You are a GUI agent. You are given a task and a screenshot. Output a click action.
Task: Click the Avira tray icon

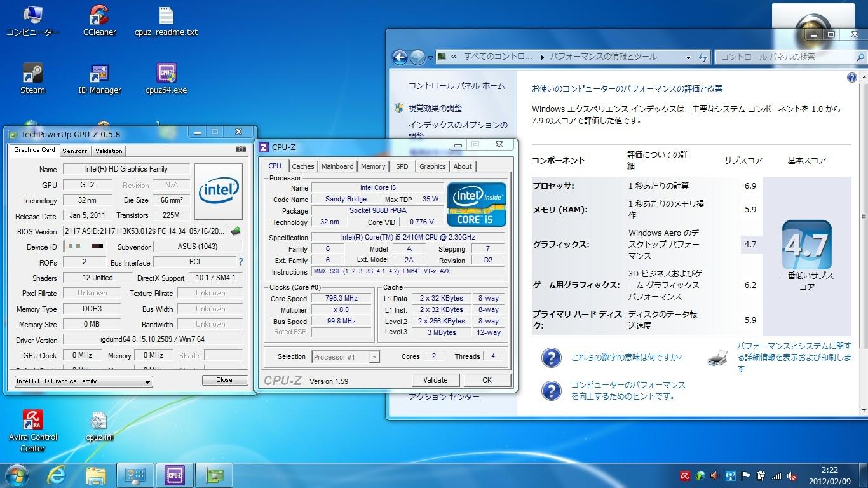tap(685, 476)
